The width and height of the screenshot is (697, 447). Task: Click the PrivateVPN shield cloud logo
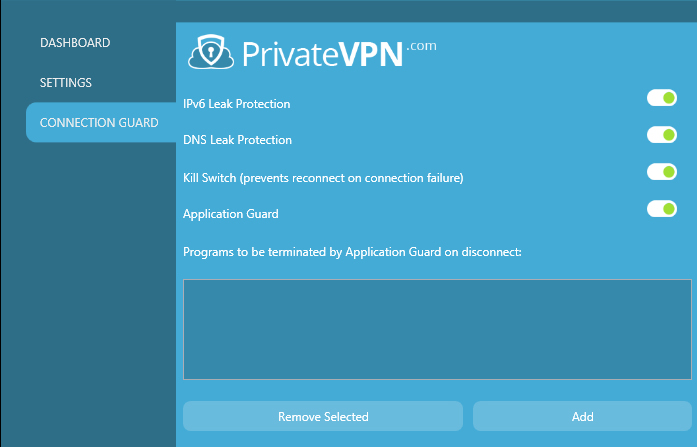click(211, 52)
